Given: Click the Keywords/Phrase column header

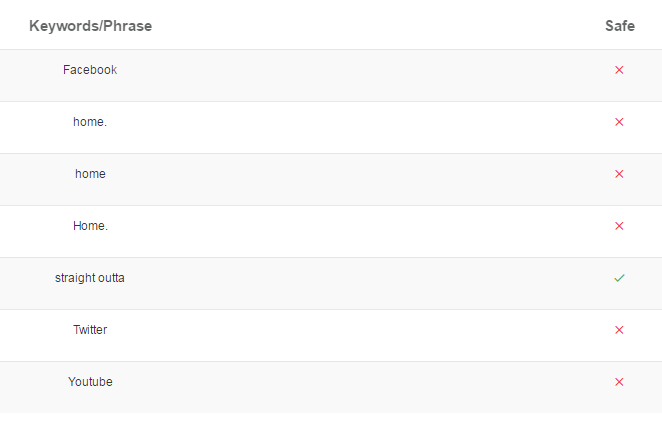Looking at the screenshot, I should 90,26.
